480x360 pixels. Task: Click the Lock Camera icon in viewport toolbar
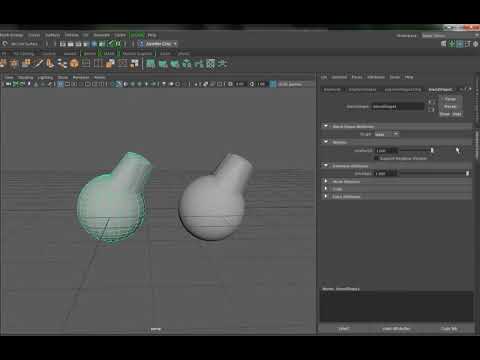tap(15, 84)
